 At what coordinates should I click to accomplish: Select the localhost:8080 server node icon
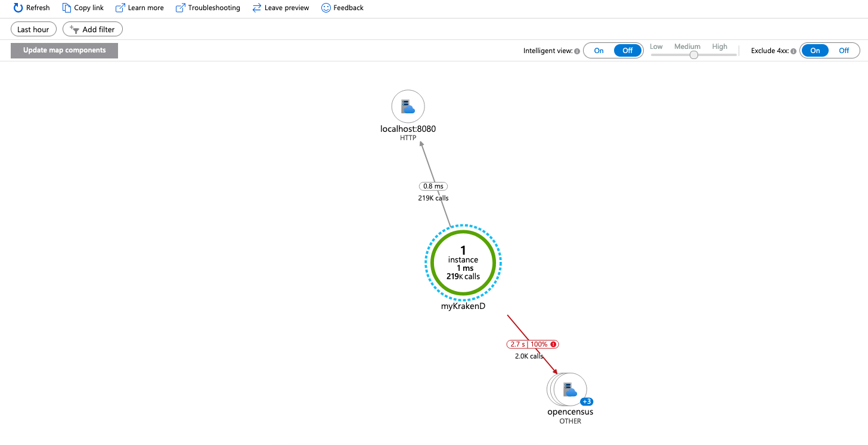point(408,107)
